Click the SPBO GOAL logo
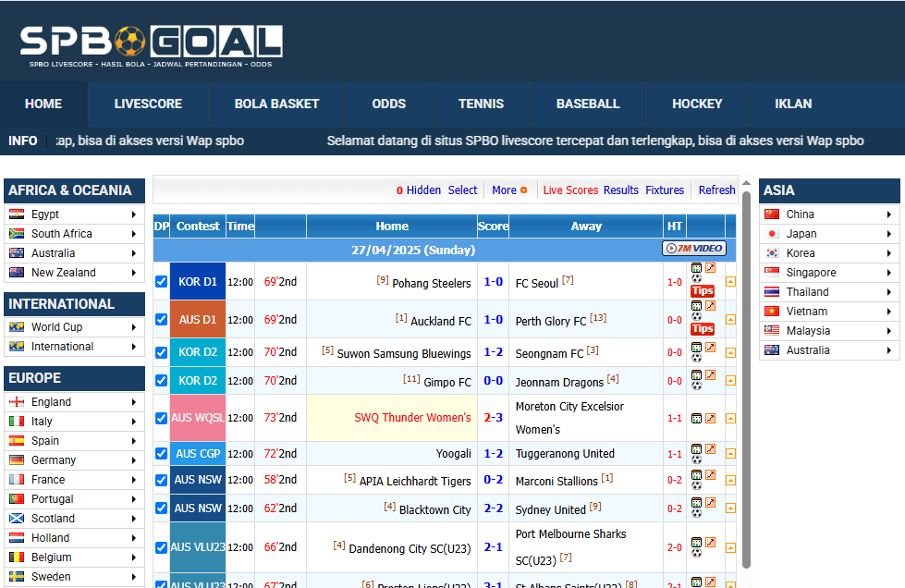This screenshot has height=588, width=905. pyautogui.click(x=151, y=42)
